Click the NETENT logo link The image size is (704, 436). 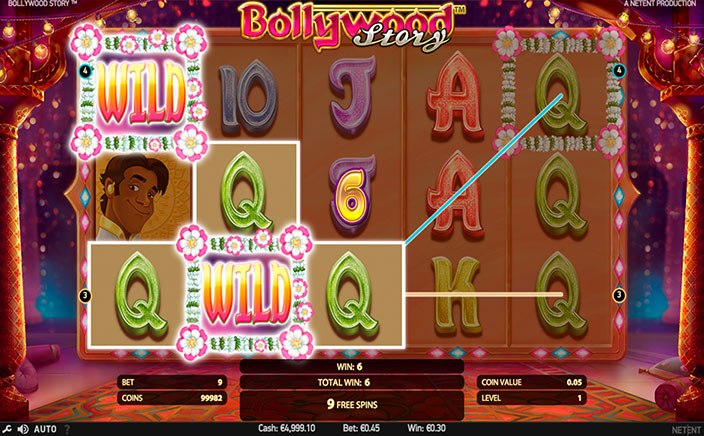686,429
